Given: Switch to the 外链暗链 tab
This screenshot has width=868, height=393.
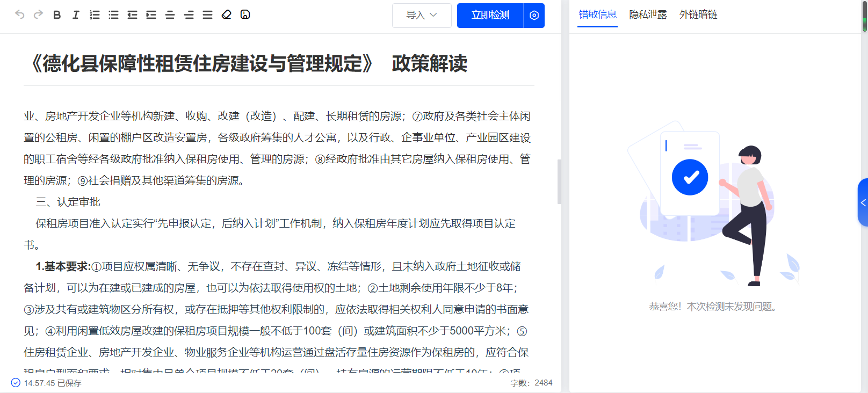Looking at the screenshot, I should click(x=698, y=14).
